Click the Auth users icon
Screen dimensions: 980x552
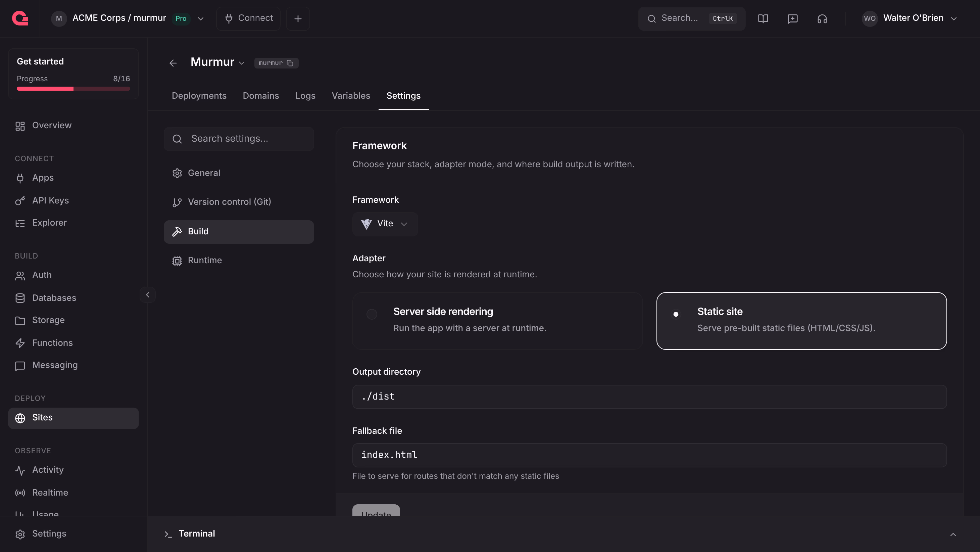[x=20, y=276]
